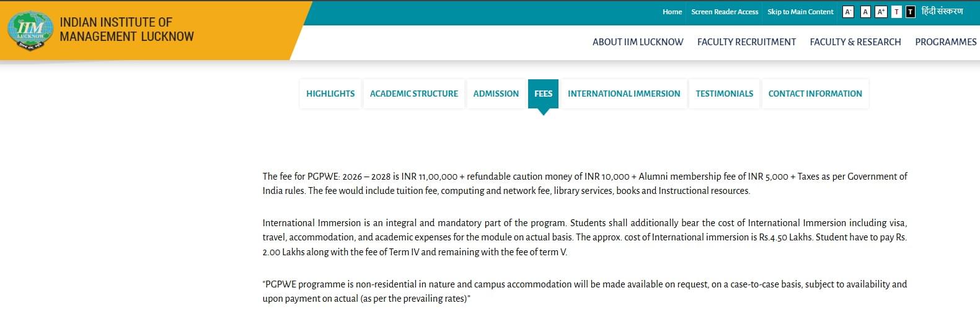980x324 pixels.
Task: Switch to the Admission tab
Action: coord(496,94)
